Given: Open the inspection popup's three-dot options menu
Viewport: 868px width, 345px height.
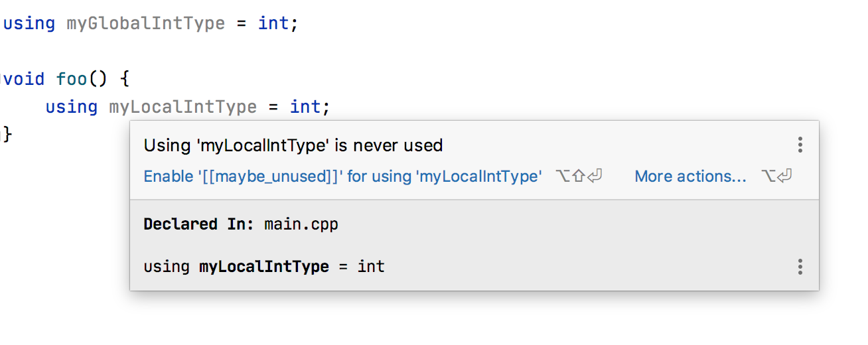Looking at the screenshot, I should pyautogui.click(x=800, y=145).
